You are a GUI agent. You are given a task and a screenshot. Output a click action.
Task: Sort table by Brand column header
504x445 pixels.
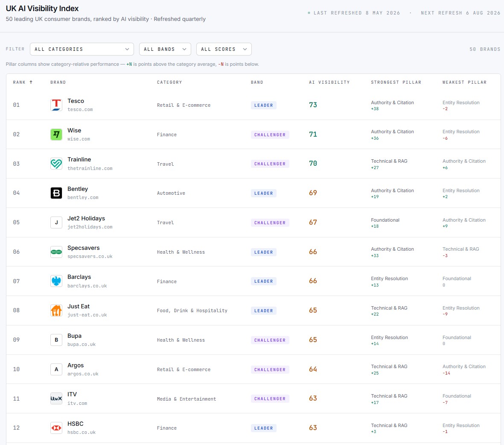[x=58, y=82]
